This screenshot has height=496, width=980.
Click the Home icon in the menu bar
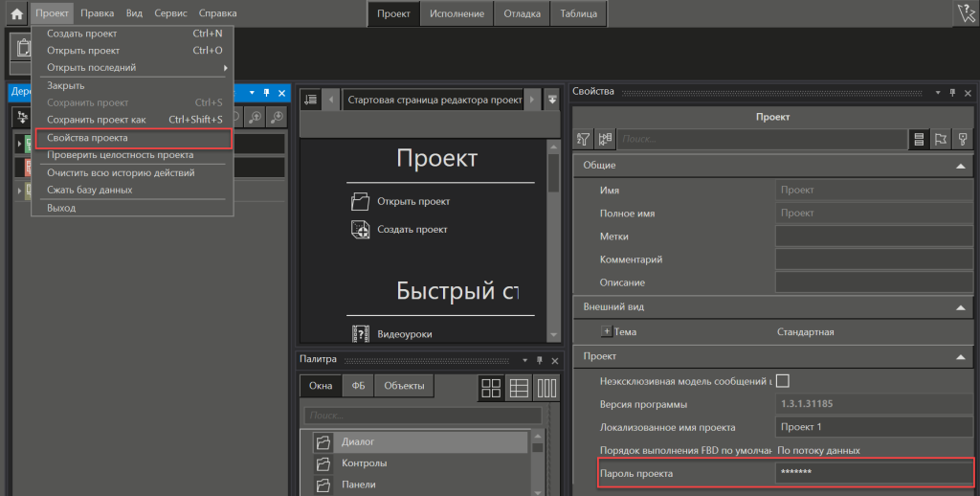[x=16, y=13]
